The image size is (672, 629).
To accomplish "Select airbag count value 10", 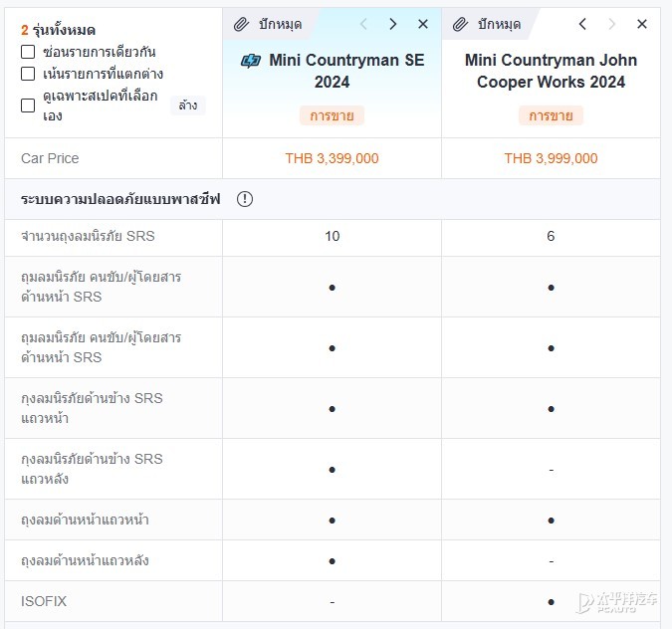I will coord(332,236).
